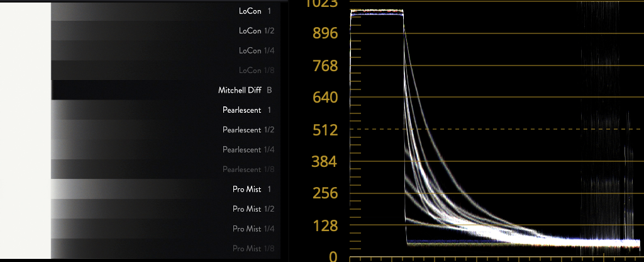This screenshot has height=262, width=644.
Task: Select the LoCon 1/2 filter row
Action: pyautogui.click(x=166, y=31)
